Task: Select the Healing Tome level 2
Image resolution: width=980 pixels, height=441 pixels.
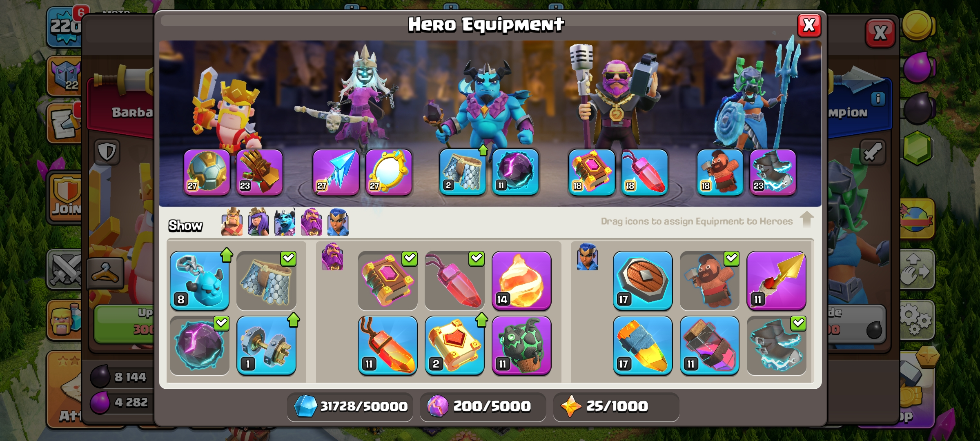Action: (x=454, y=345)
